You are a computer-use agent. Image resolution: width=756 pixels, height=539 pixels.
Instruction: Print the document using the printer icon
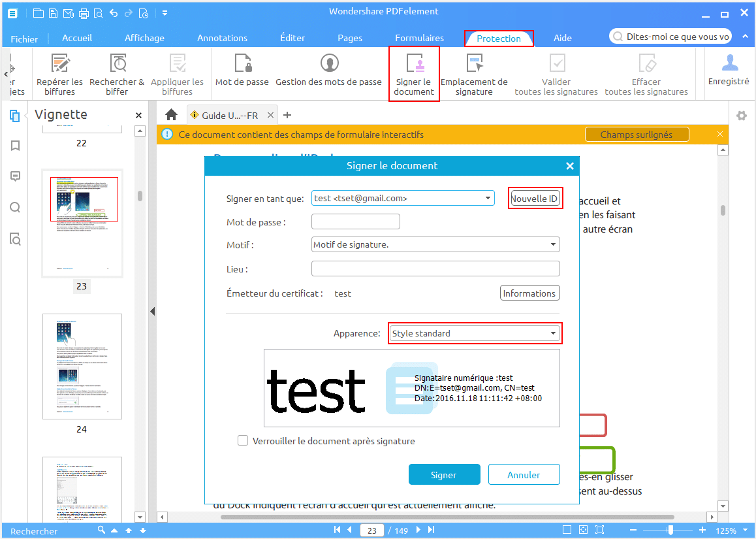(84, 14)
